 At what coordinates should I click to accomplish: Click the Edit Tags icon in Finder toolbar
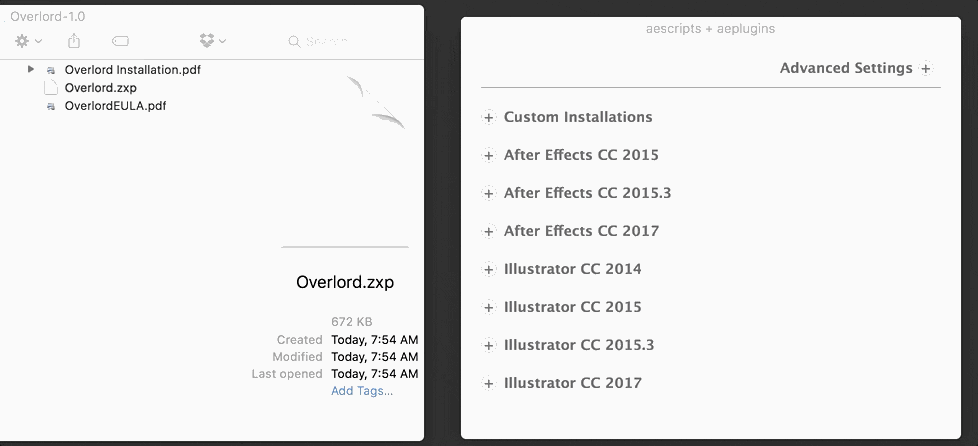[120, 41]
